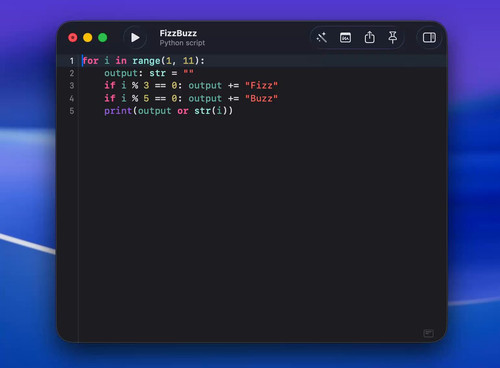This screenshot has height=368, width=500.
Task: Minimize the window with yellow button
Action: pos(88,38)
